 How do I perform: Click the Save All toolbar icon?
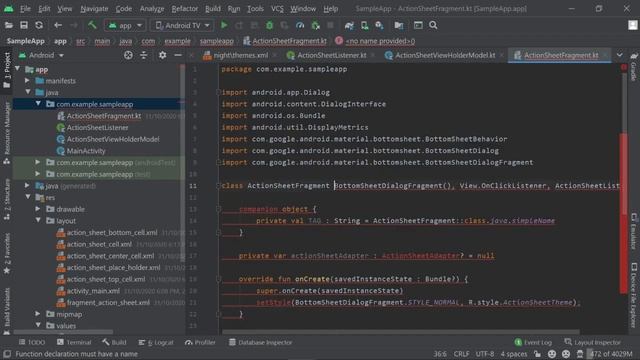coord(24,25)
